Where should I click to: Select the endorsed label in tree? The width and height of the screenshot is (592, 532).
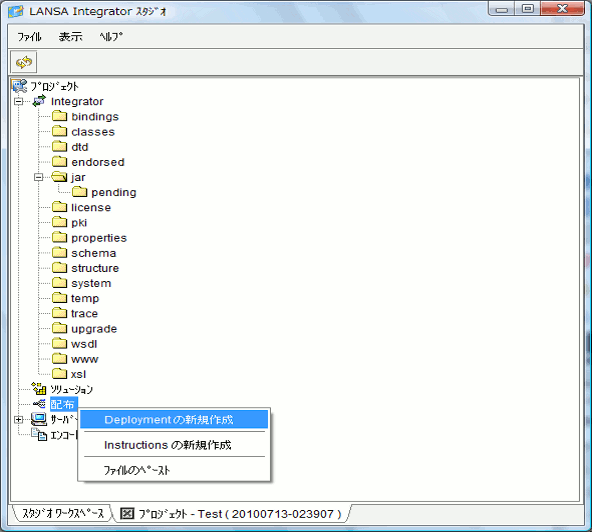(98, 162)
